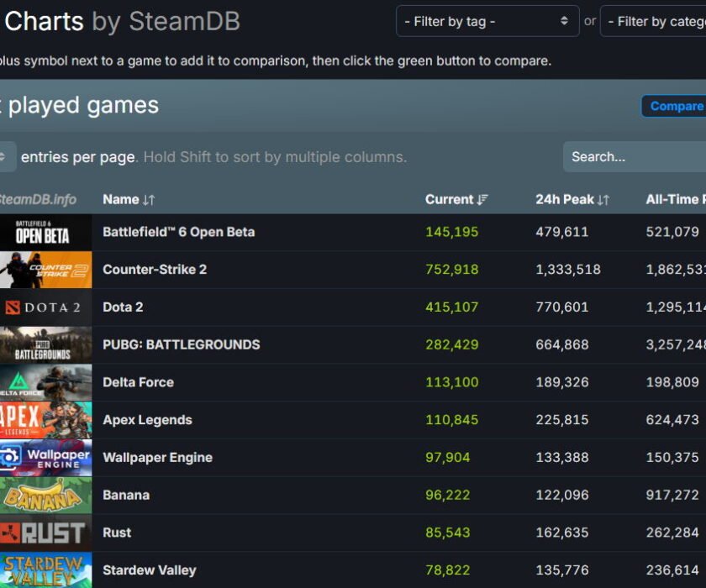Select all-time peak value 624,473
This screenshot has width=706, height=588.
672,420
